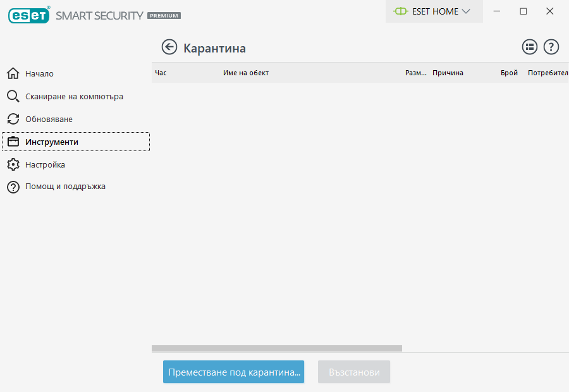569x392 pixels.
Task: Sort by the Потребител column
Action: 548,73
